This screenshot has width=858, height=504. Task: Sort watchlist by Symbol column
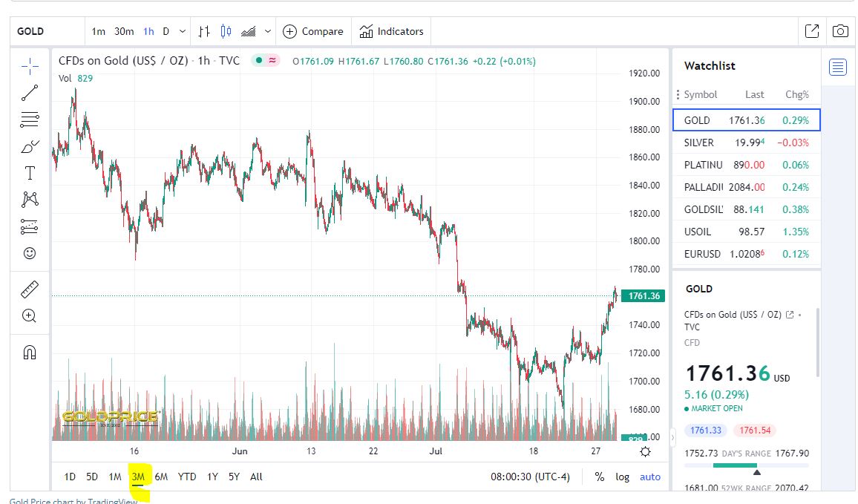701,94
